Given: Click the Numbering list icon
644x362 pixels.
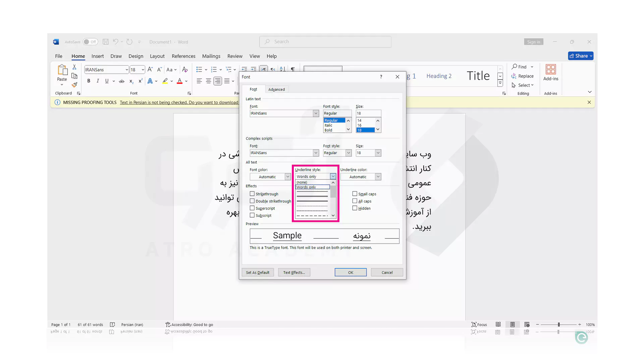Looking at the screenshot, I should click(x=214, y=69).
